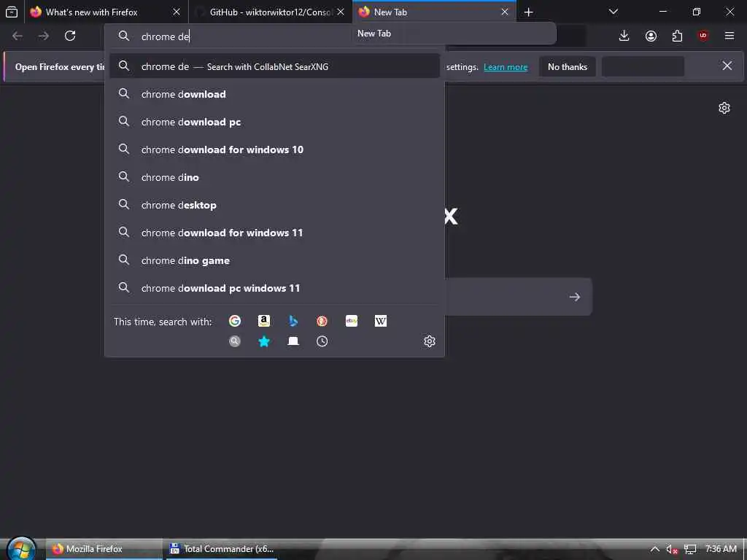
Task: Open the Firefox hamburger application menu
Action: point(729,36)
